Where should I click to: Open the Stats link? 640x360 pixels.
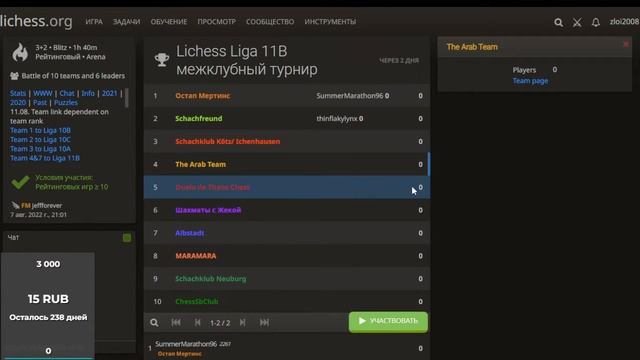point(18,93)
